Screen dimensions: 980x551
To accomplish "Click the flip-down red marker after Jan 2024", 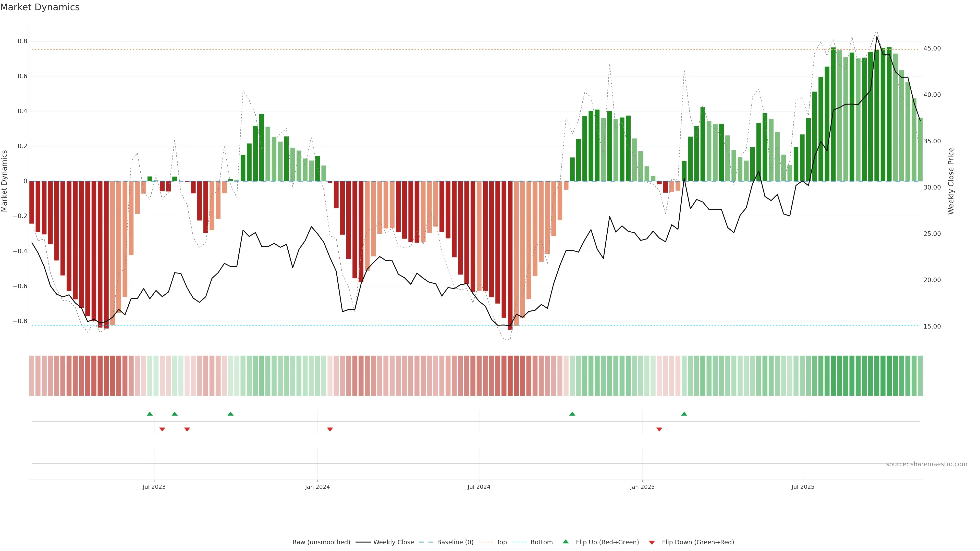I will pos(330,429).
